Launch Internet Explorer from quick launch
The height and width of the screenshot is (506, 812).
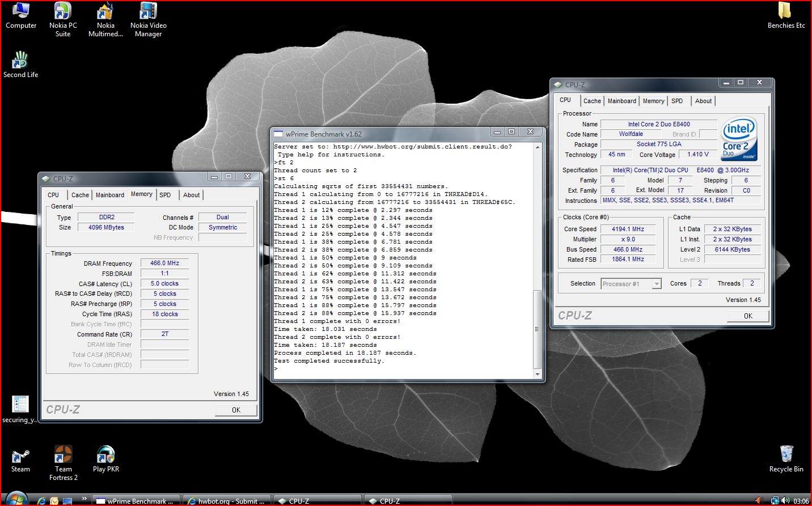click(41, 501)
